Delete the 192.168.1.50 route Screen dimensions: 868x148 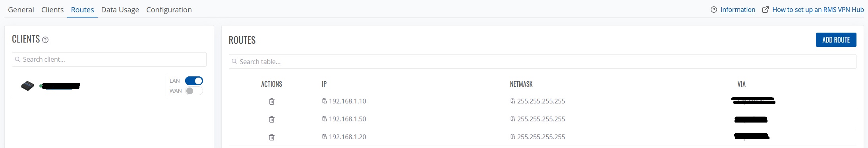(x=272, y=119)
